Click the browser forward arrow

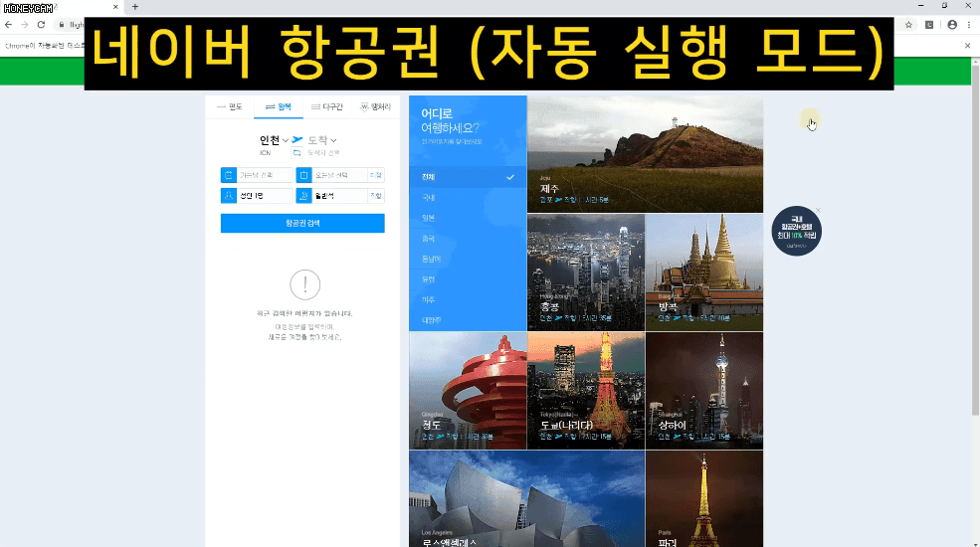pos(24,24)
